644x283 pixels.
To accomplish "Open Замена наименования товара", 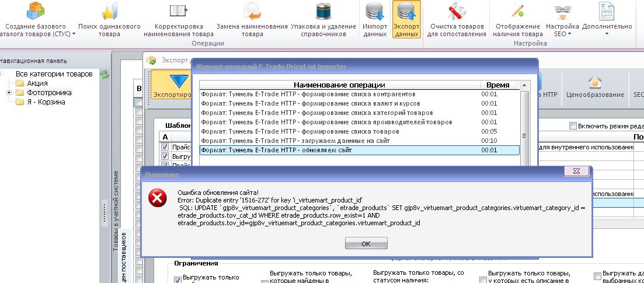I will pyautogui.click(x=252, y=20).
